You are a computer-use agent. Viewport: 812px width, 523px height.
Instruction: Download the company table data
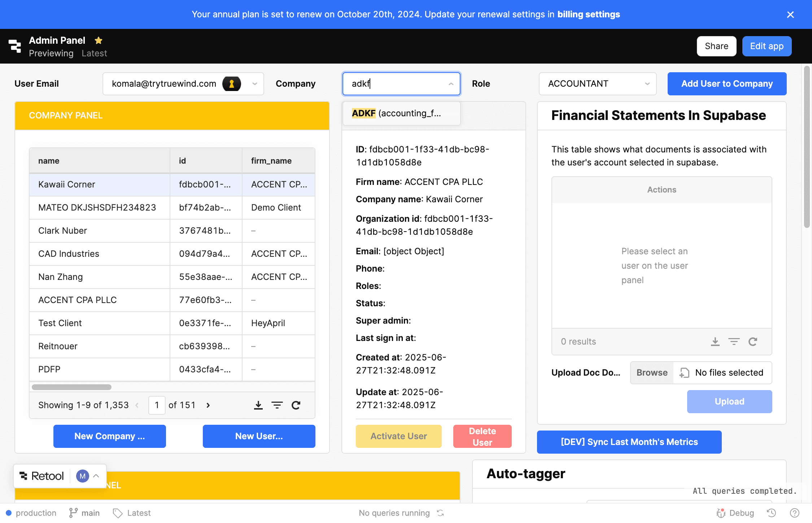click(258, 405)
